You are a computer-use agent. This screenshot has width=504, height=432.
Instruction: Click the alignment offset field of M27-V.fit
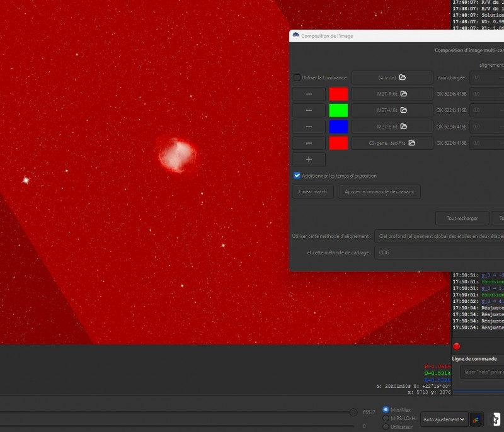pos(486,110)
